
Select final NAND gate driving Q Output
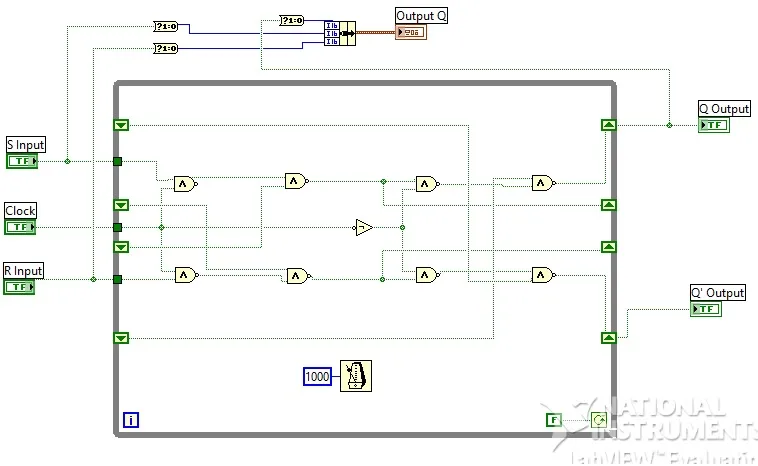pyautogui.click(x=544, y=183)
